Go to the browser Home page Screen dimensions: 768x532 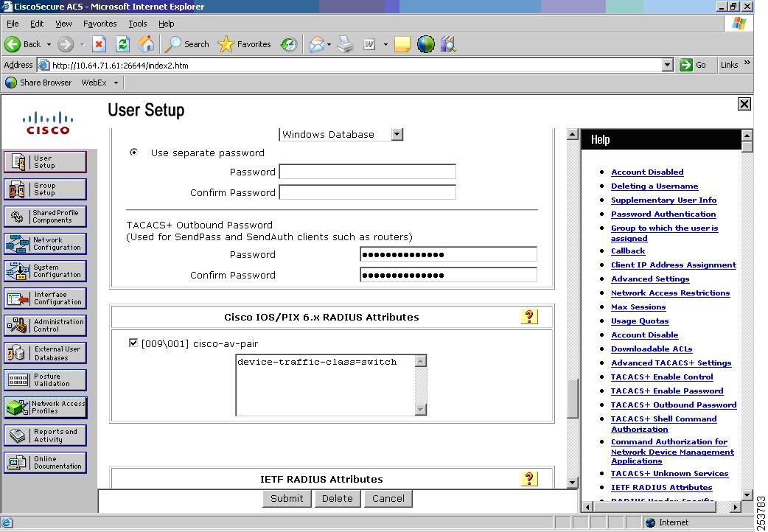[x=145, y=44]
